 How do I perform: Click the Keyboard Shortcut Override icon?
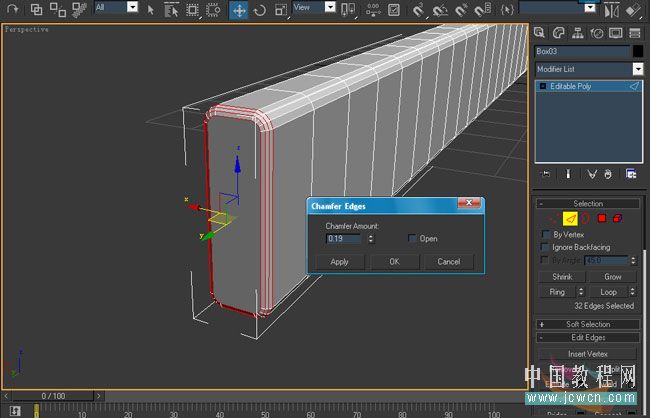click(394, 10)
